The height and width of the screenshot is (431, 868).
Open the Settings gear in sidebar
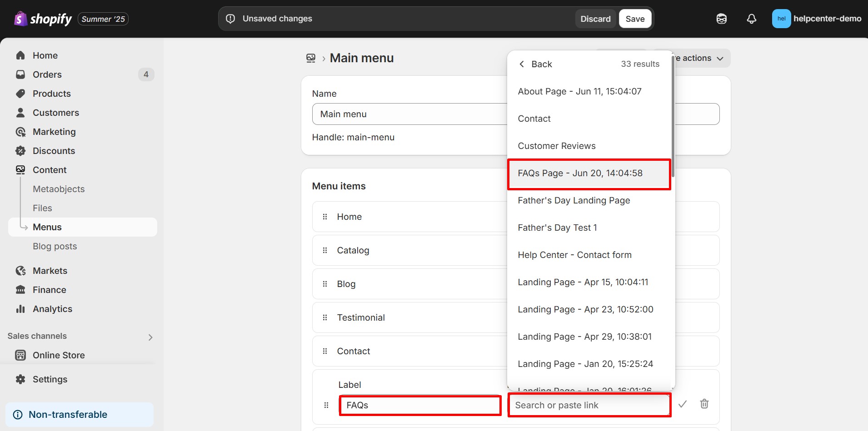point(20,379)
